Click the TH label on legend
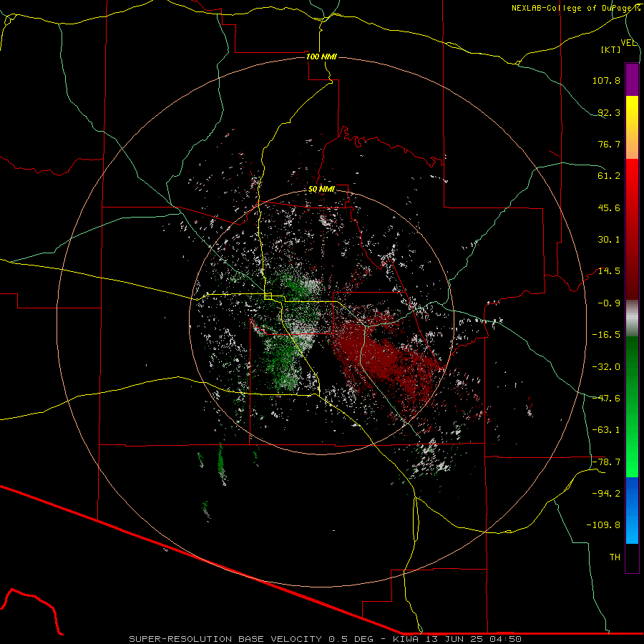The width and height of the screenshot is (644, 644). coord(615,557)
